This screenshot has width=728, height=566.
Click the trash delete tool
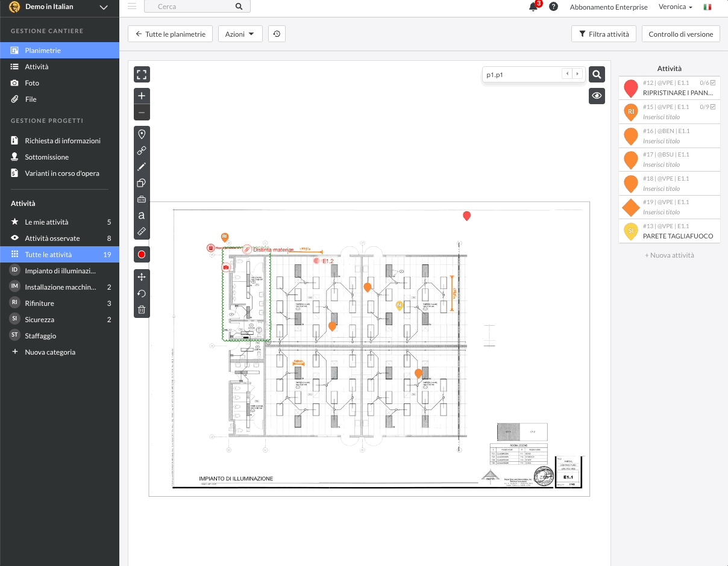coord(142,309)
